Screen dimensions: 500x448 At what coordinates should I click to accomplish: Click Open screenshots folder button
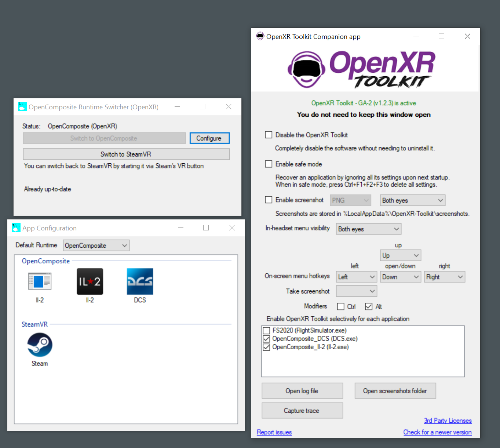[395, 391]
